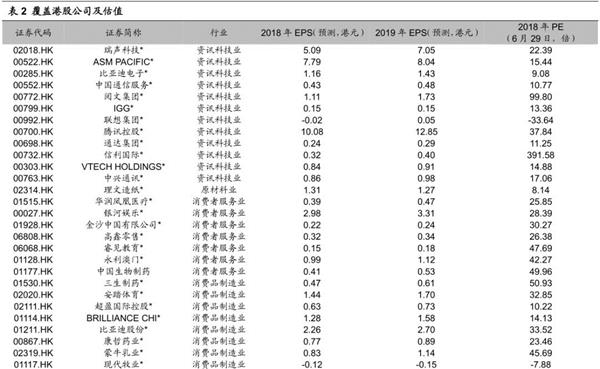This screenshot has height=369, width=600.
Task: Select the 2019 EPS value 12.85
Action: pos(426,132)
